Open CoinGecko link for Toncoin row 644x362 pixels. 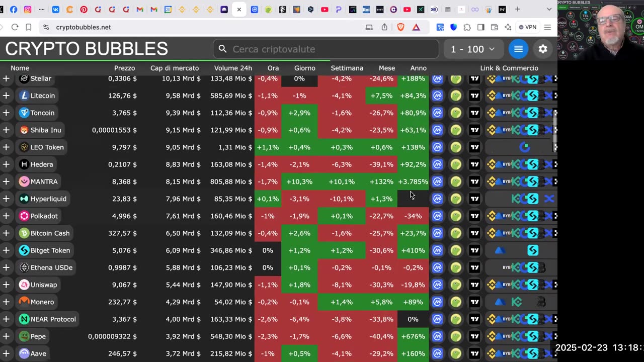pyautogui.click(x=456, y=113)
